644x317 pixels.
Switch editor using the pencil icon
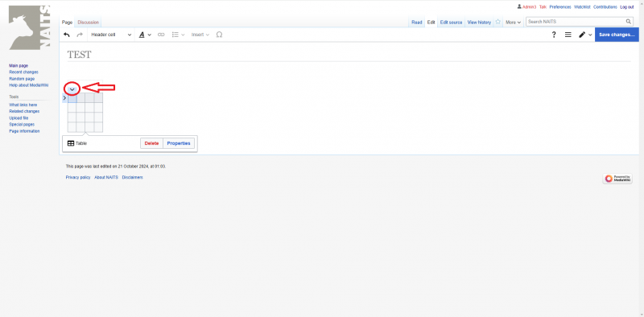point(585,35)
